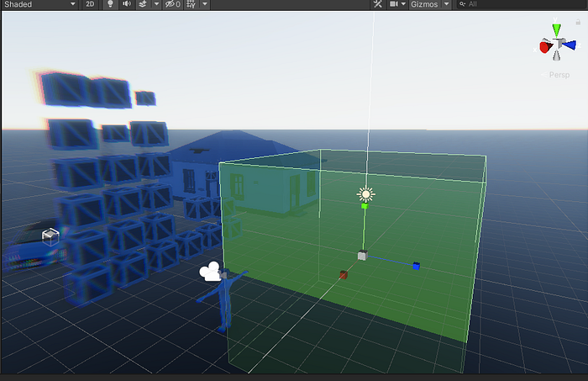Click the hidden objects visibility counter
Image resolution: width=588 pixels, height=381 pixels.
[x=172, y=4]
